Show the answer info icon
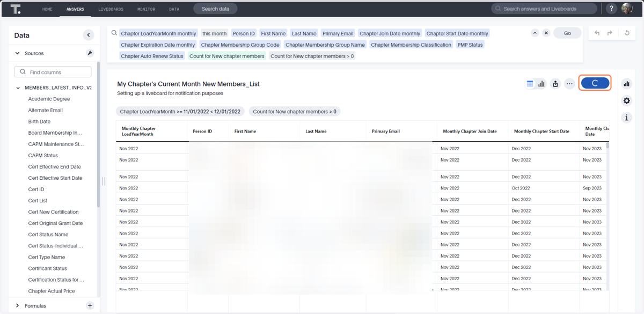The image size is (644, 314). point(627,118)
